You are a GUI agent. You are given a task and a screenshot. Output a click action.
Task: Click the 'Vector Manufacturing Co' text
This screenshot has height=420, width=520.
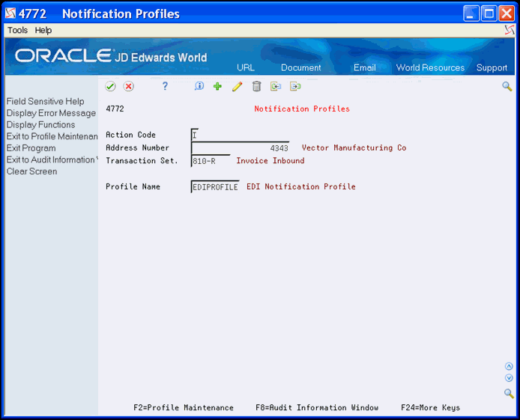click(354, 147)
